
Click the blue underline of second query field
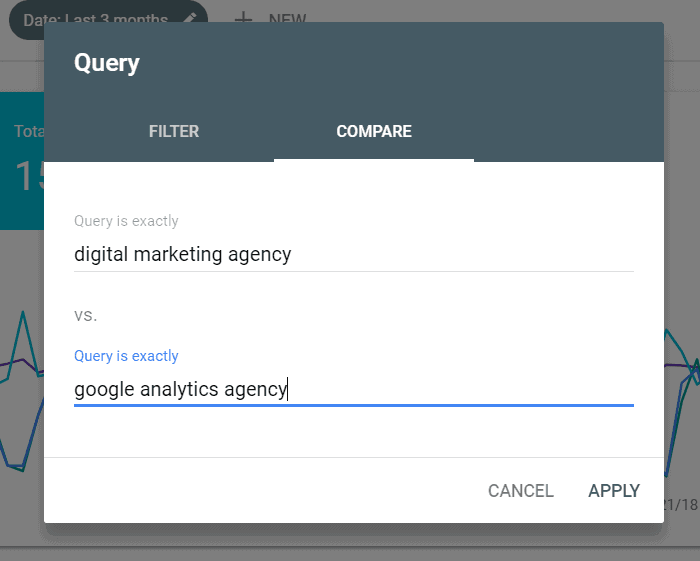353,405
